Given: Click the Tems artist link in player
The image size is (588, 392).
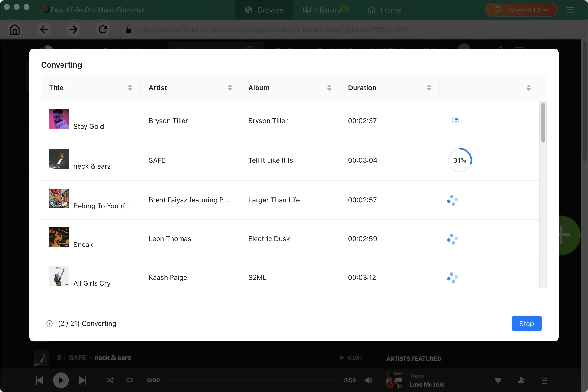Looking at the screenshot, I should point(417,376).
